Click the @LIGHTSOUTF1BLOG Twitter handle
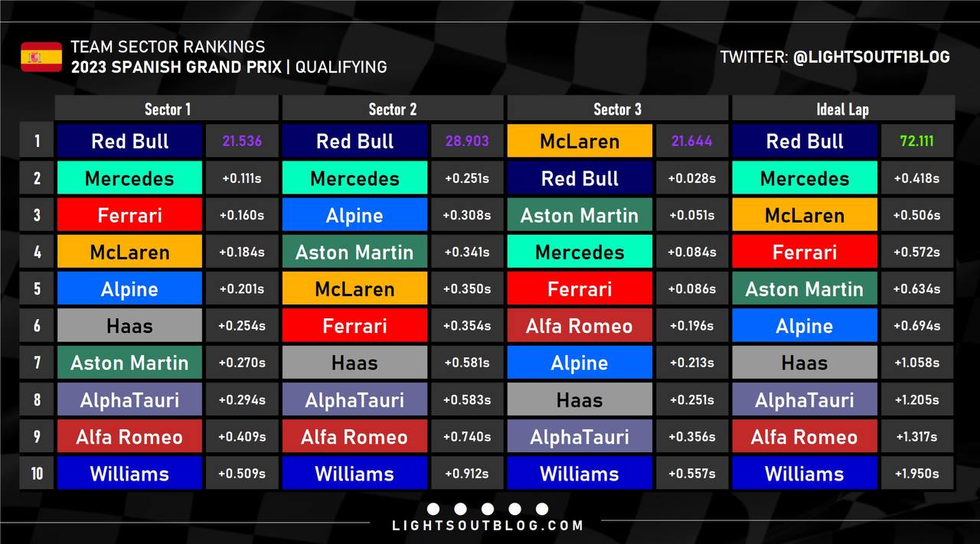This screenshot has width=980, height=544. pyautogui.click(x=871, y=57)
